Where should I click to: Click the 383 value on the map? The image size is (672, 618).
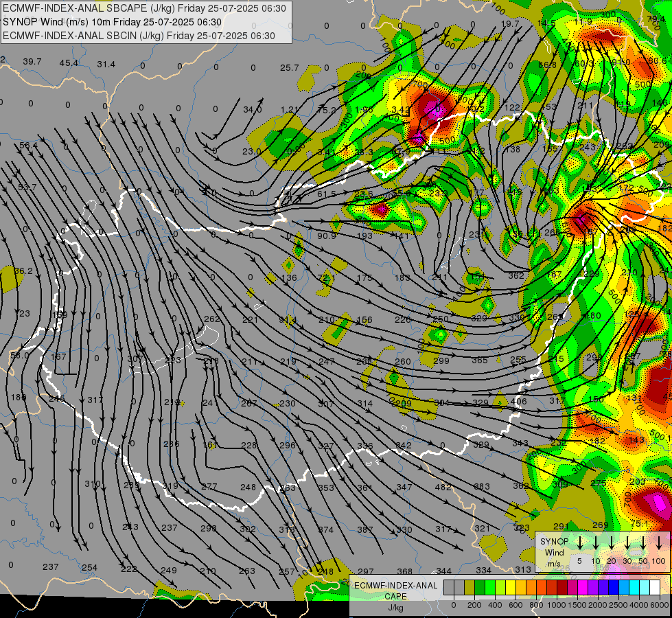tap(482, 486)
